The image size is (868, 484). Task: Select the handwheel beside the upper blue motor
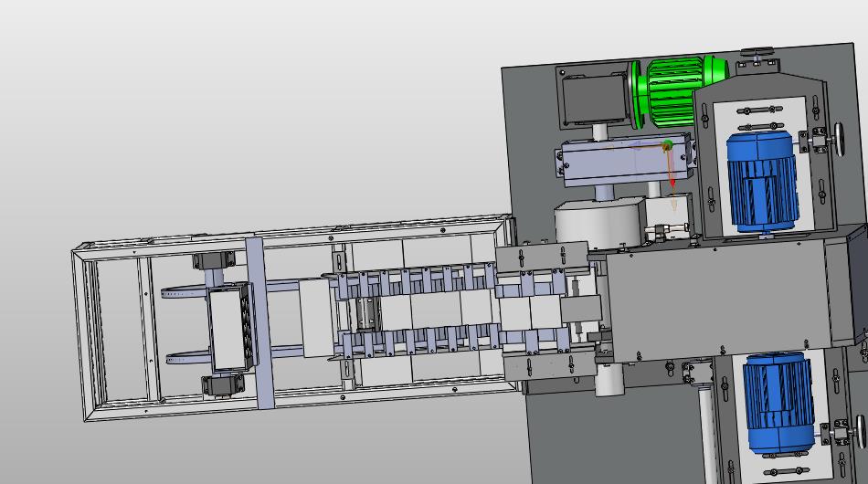coord(841,139)
